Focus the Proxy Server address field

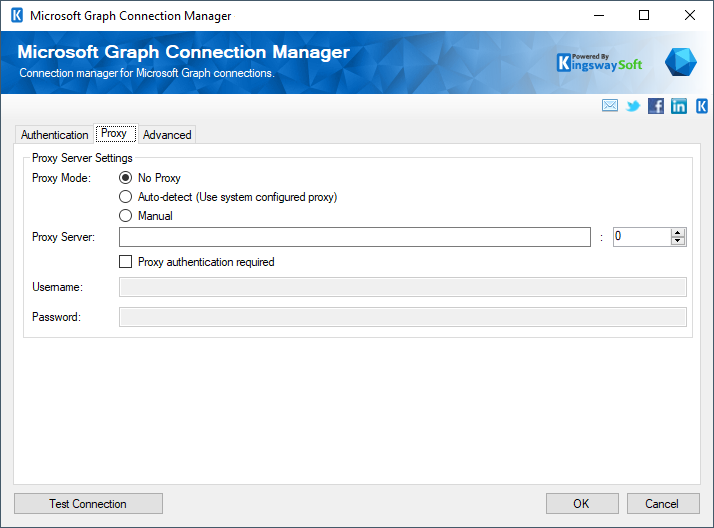[355, 237]
